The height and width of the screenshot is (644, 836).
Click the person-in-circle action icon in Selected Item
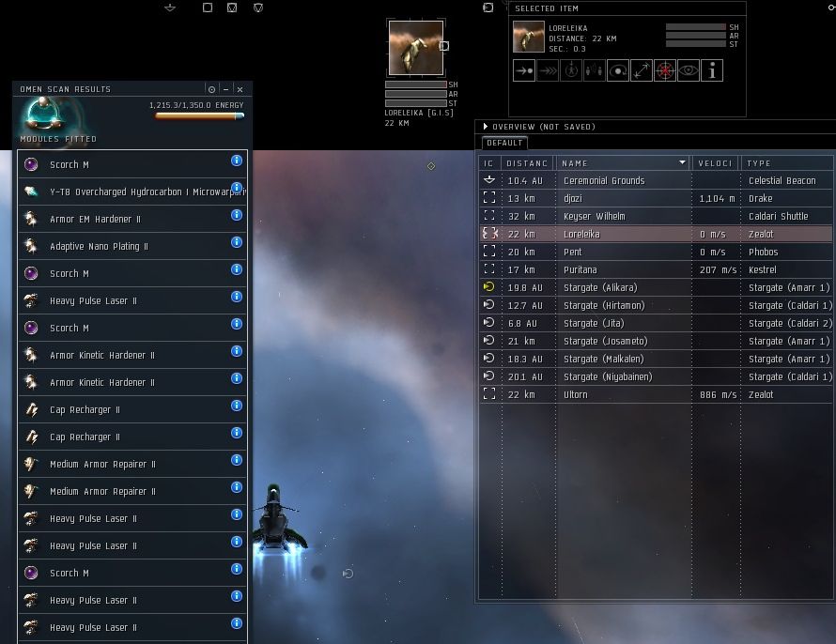point(570,70)
